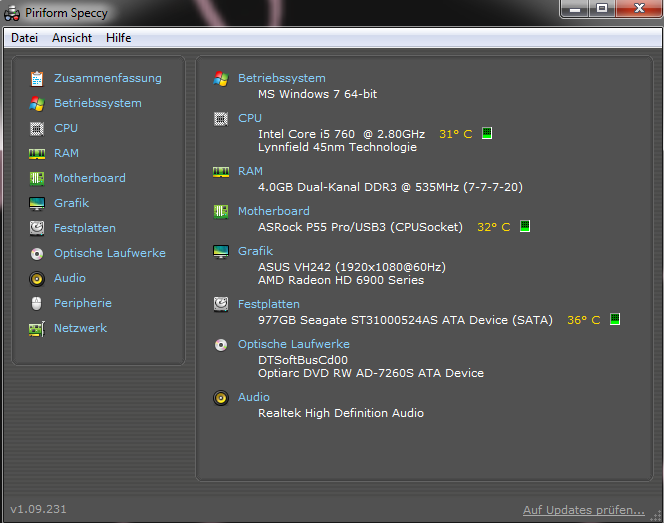Click Betriebssystem heading in summary panel
664x523 pixels.
282,78
